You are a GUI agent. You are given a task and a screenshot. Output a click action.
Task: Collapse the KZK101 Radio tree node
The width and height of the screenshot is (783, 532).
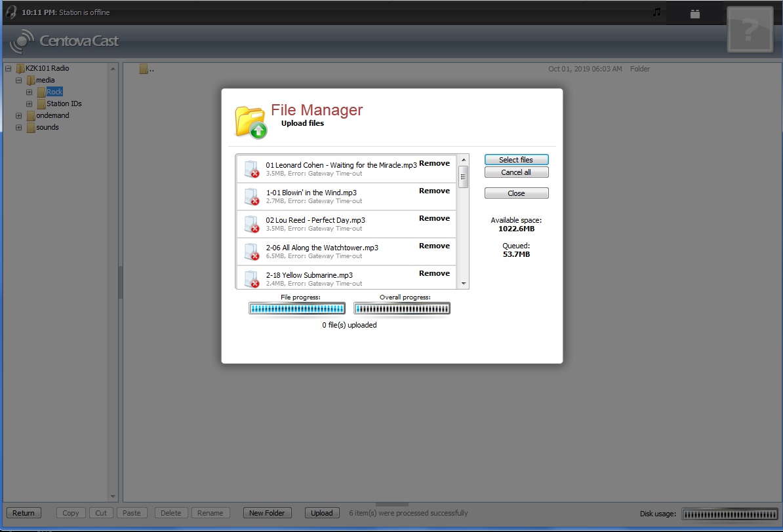[8, 68]
